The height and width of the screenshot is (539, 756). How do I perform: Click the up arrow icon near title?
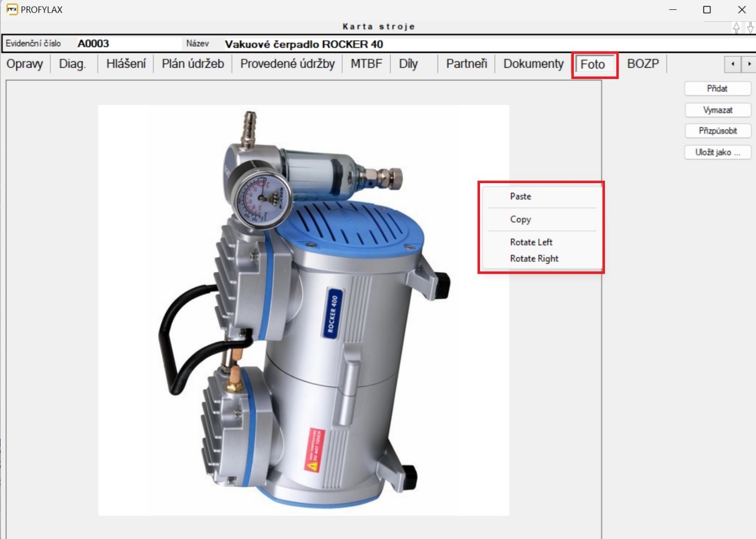pyautogui.click(x=736, y=28)
